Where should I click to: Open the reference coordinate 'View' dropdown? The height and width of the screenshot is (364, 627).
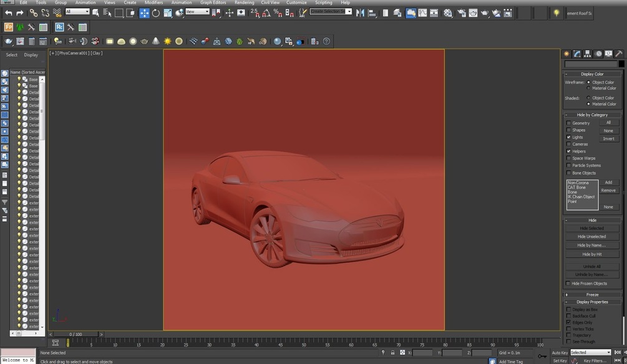tap(197, 12)
